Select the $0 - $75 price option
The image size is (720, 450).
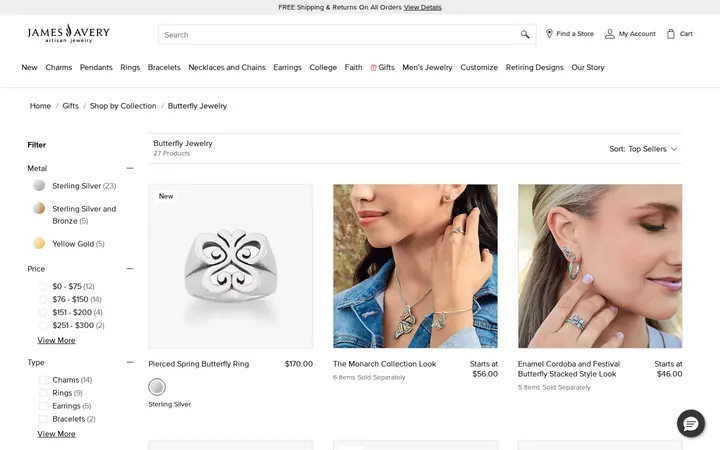pyautogui.click(x=43, y=287)
